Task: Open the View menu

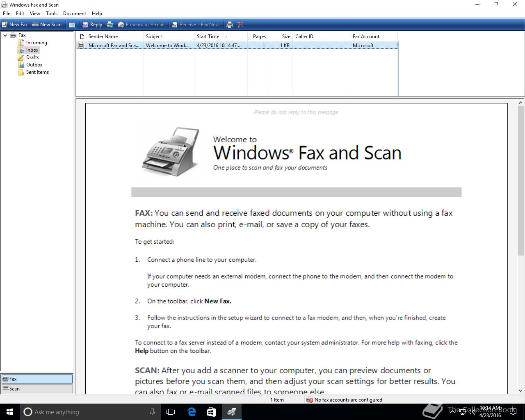Action: coord(35,14)
